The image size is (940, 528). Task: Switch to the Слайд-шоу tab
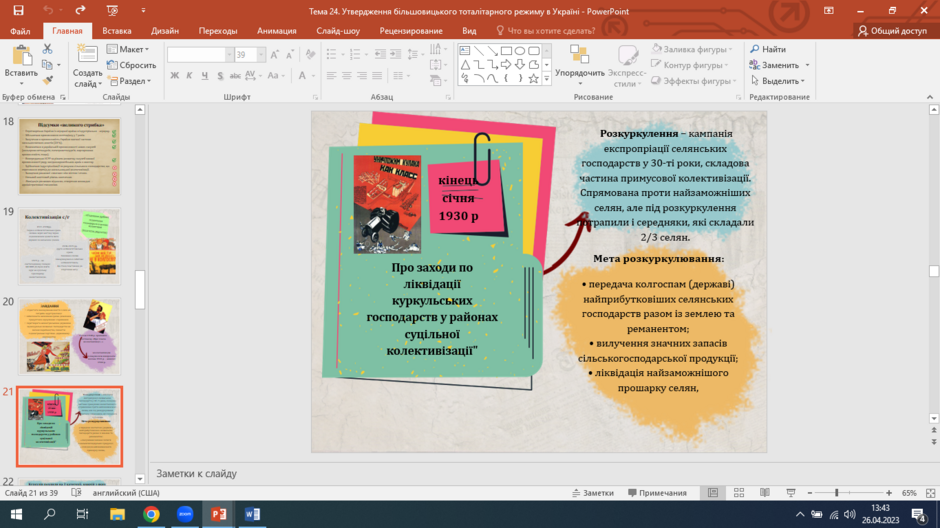click(x=338, y=31)
